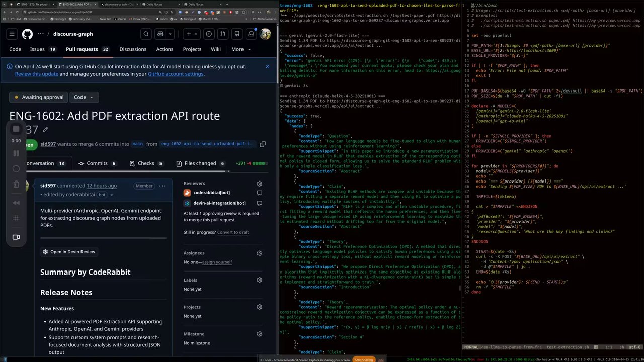Click the assign yourself link
This screenshot has width=644, height=362.
click(x=217, y=262)
